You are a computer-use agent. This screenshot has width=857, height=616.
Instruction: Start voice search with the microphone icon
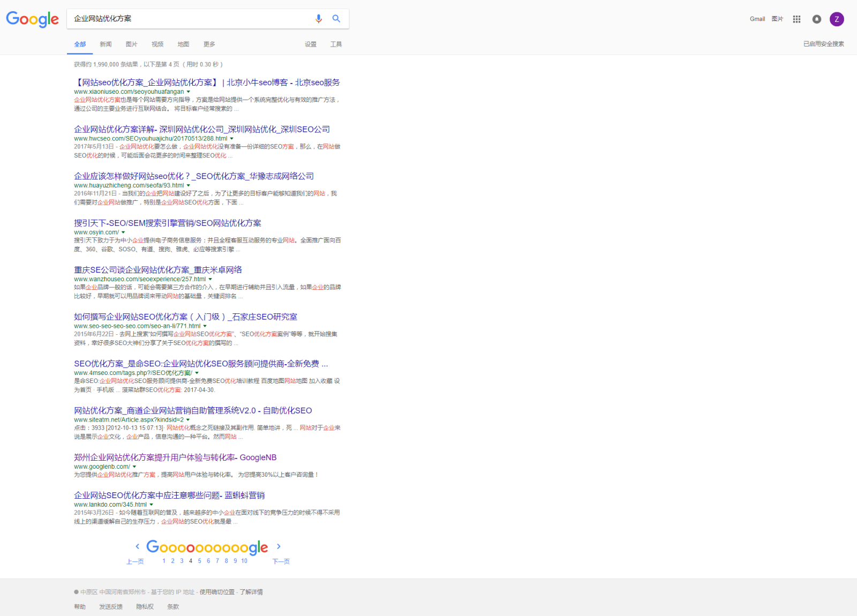319,19
